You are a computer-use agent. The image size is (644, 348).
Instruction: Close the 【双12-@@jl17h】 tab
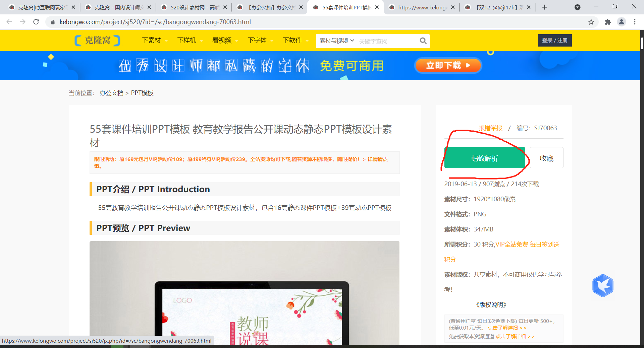coord(529,7)
